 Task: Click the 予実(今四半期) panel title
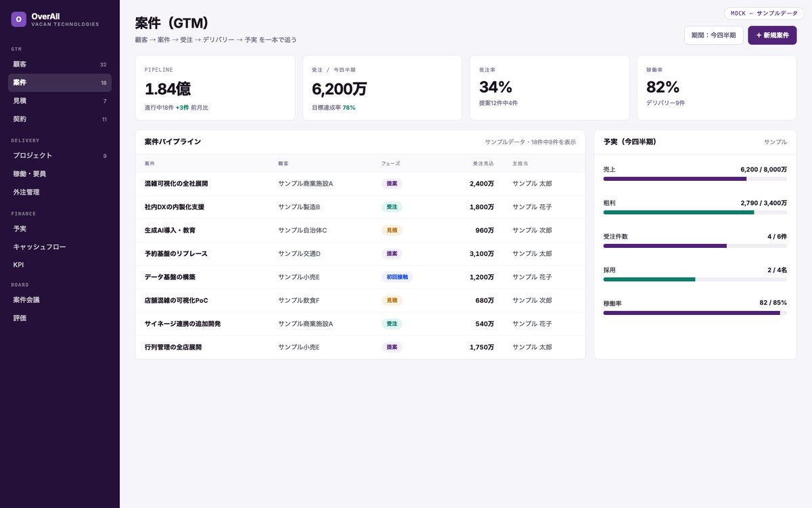tap(630, 142)
